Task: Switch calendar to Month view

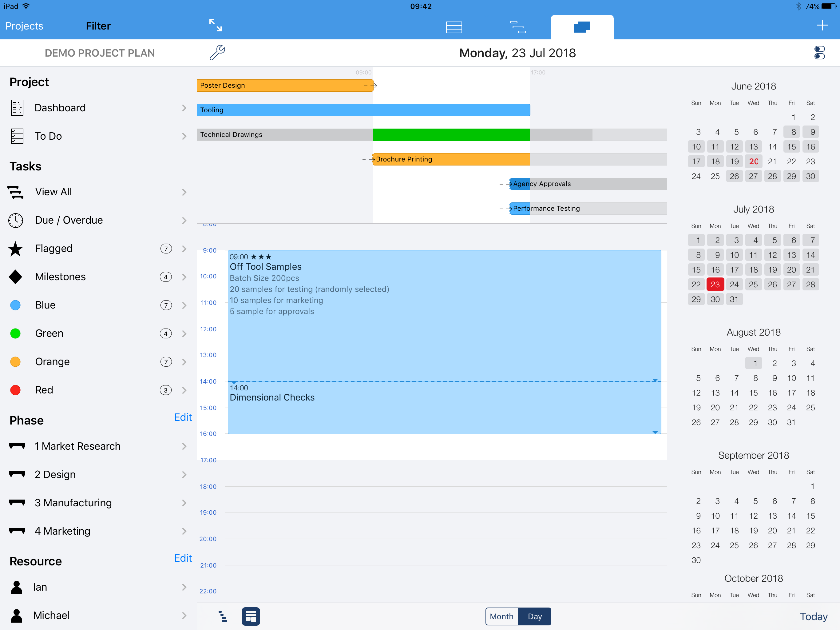Action: click(501, 616)
